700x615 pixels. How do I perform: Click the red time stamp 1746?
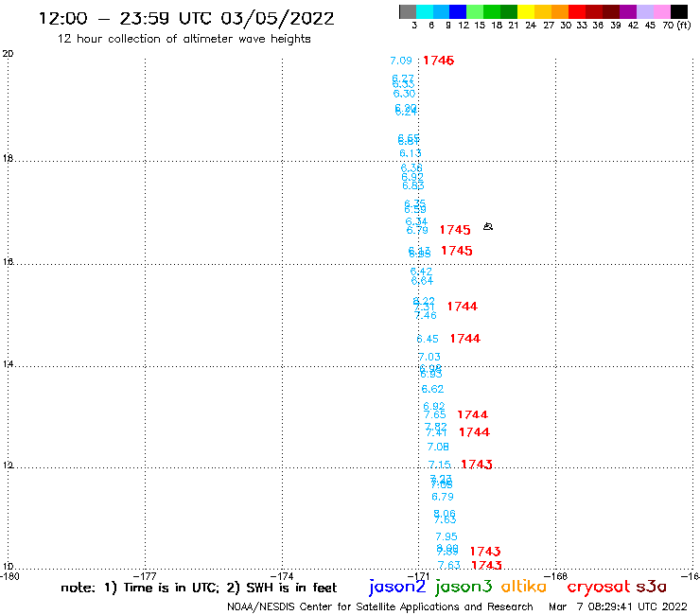(438, 61)
